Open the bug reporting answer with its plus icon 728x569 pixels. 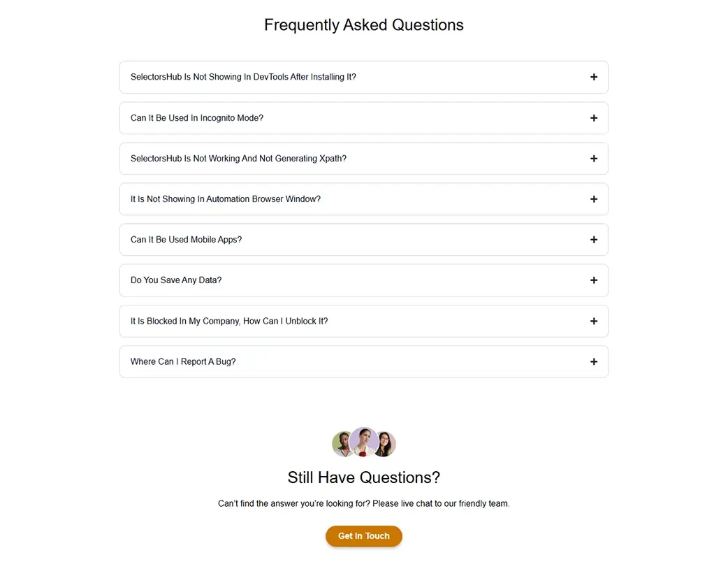(x=594, y=361)
